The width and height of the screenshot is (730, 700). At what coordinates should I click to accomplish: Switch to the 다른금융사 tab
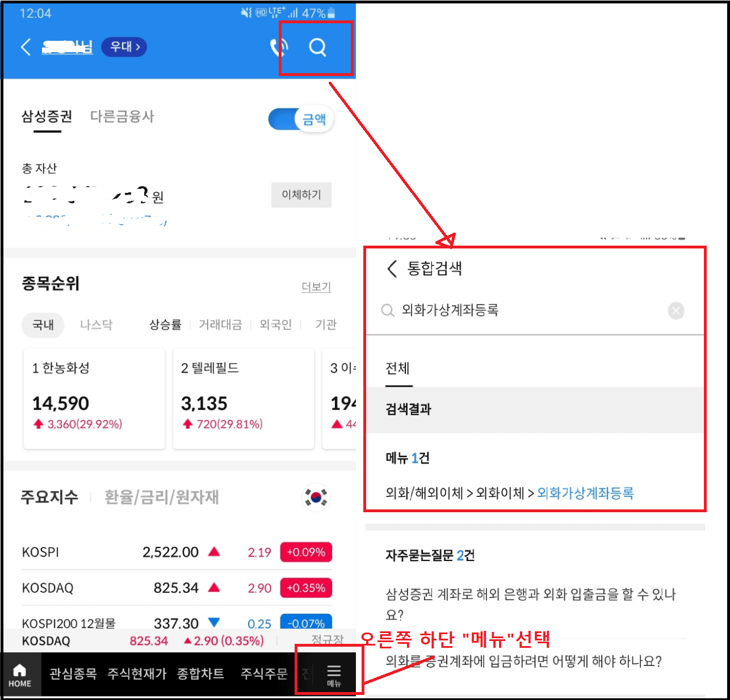point(121,117)
